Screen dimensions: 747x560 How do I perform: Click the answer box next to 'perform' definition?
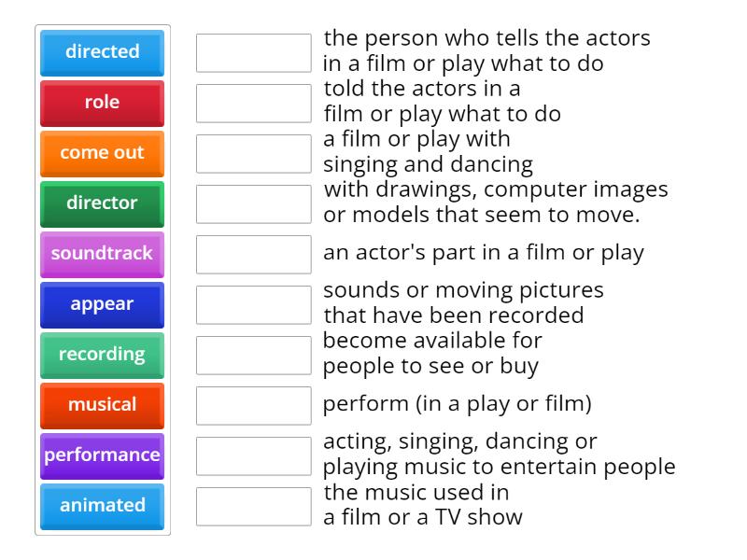click(253, 405)
